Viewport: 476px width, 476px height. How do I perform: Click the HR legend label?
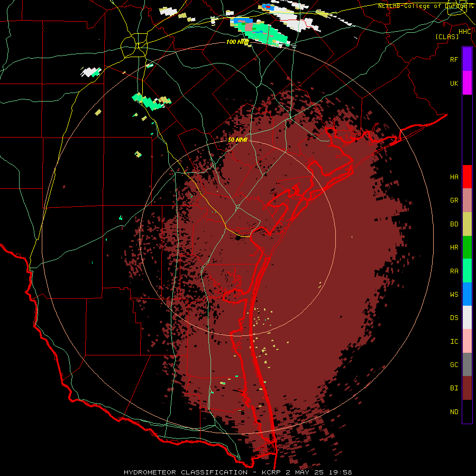pos(454,248)
